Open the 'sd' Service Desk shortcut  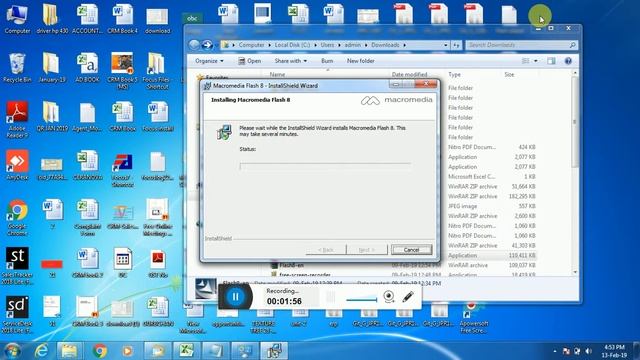click(x=17, y=315)
